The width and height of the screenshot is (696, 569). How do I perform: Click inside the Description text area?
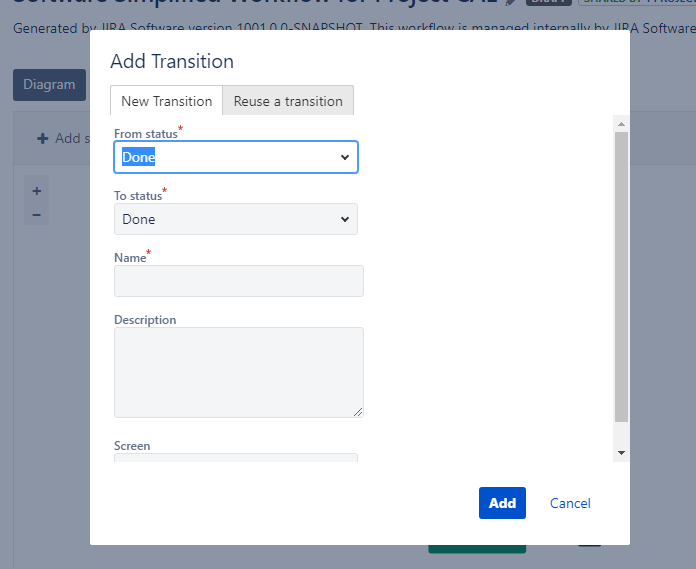coord(239,372)
